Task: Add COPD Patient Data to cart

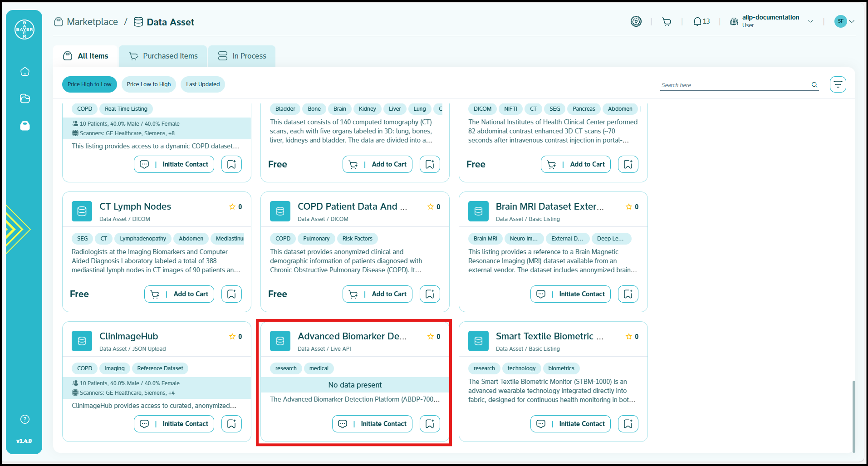Action: click(378, 294)
